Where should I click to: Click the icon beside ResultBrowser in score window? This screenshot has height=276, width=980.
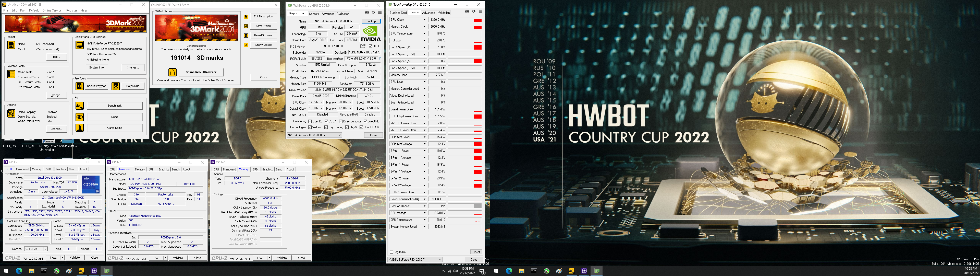246,36
